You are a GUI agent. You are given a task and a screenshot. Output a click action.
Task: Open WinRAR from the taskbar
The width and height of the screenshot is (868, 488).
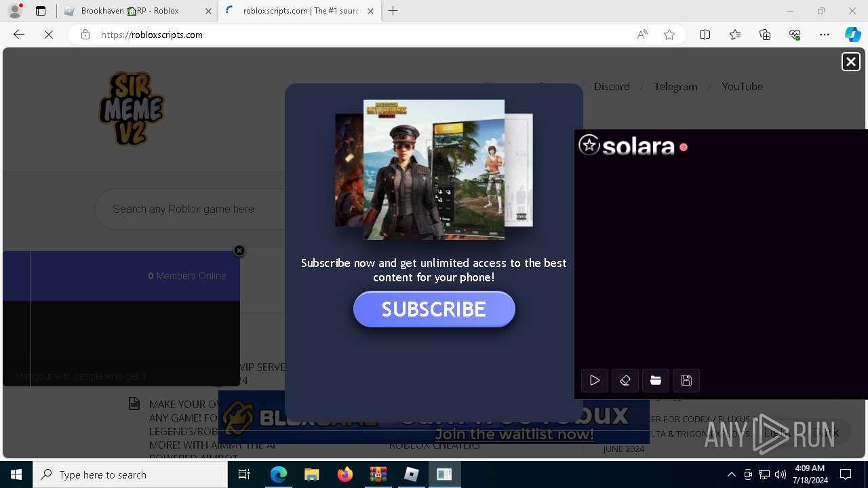(x=378, y=474)
